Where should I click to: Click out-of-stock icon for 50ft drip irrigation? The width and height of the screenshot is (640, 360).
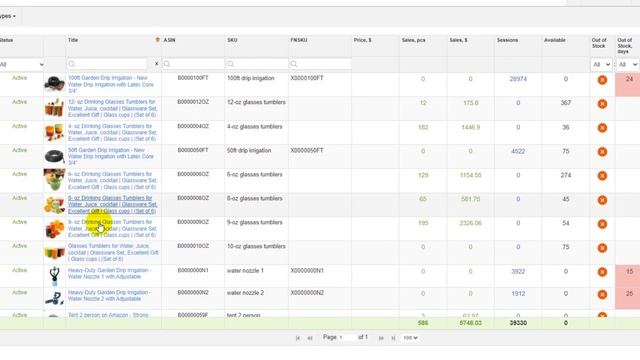602,152
